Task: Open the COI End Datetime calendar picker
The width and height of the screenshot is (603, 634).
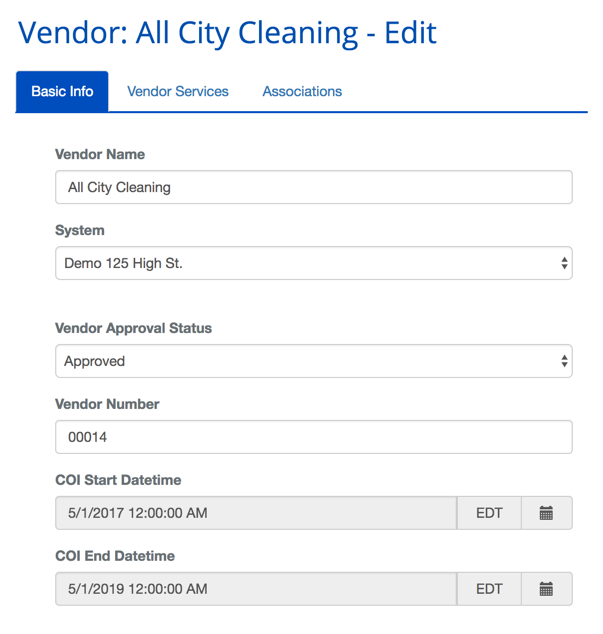Action: pyautogui.click(x=546, y=589)
